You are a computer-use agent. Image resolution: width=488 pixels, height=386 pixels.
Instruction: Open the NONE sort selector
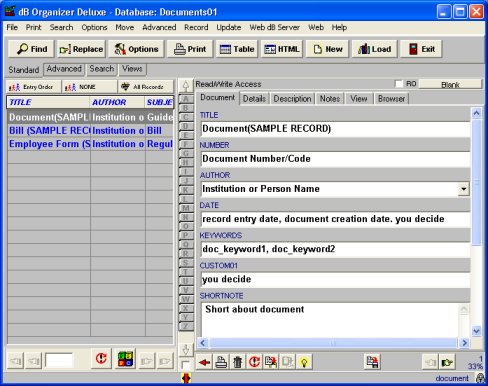tap(90, 87)
